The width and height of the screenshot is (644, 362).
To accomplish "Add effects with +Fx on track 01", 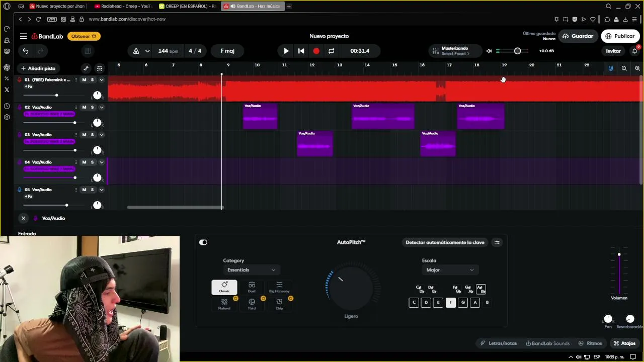I will (x=29, y=86).
